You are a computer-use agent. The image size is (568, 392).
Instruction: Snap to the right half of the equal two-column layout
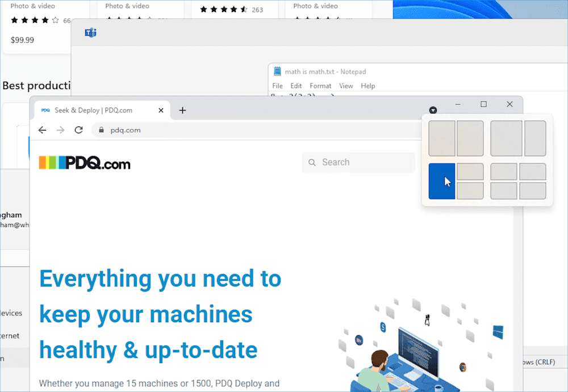coord(470,138)
